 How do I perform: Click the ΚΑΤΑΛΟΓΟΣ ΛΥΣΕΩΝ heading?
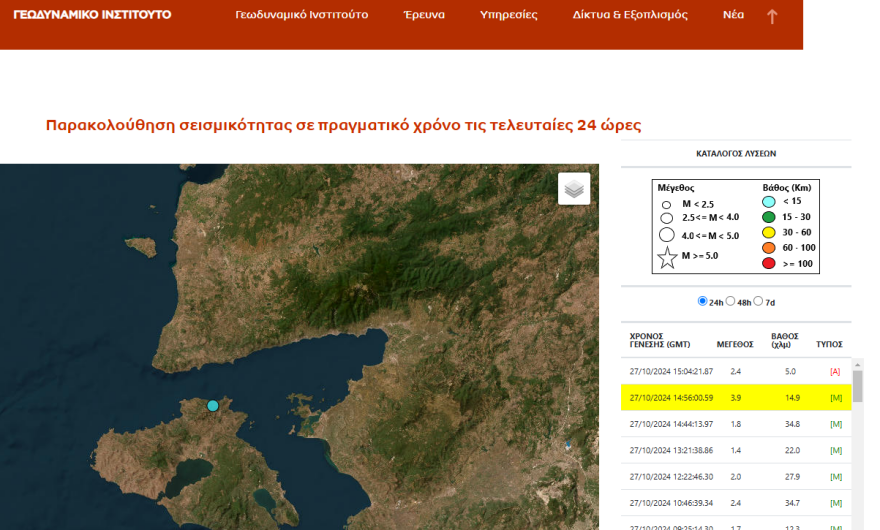736,153
